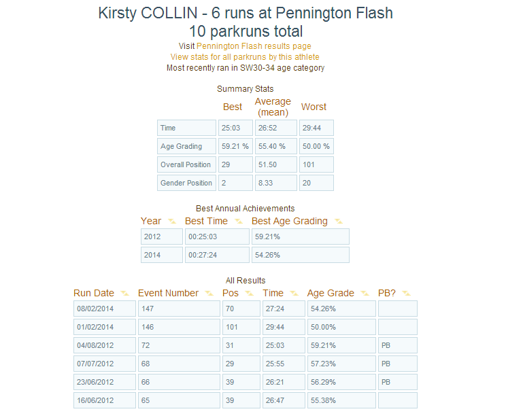Sort results by Run Date header

(94, 293)
